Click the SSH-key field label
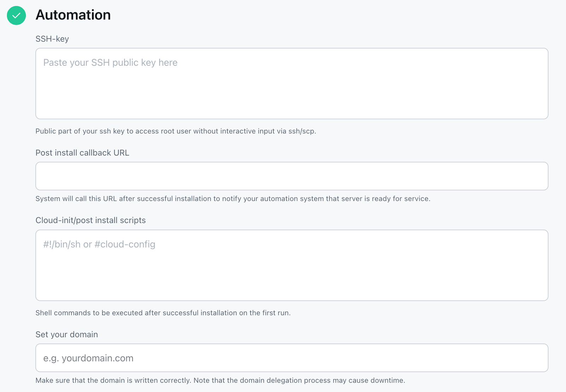Image resolution: width=566 pixels, height=392 pixels. (52, 39)
